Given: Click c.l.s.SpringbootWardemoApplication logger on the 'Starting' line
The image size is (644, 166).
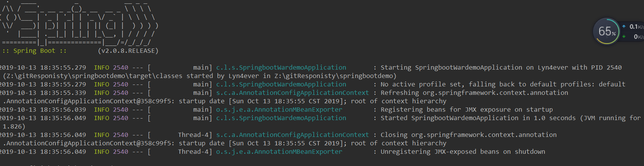Looking at the screenshot, I should [x=281, y=67].
